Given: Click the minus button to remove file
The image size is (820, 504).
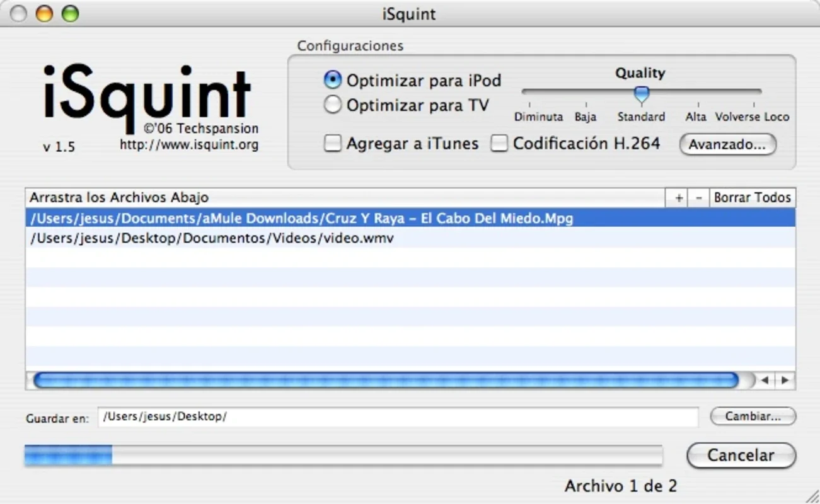Looking at the screenshot, I should [699, 198].
